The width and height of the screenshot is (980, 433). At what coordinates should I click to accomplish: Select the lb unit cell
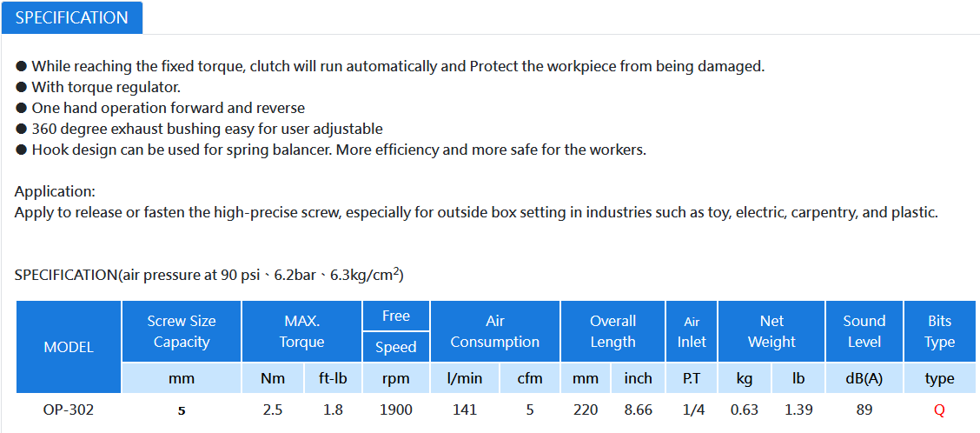tap(798, 378)
